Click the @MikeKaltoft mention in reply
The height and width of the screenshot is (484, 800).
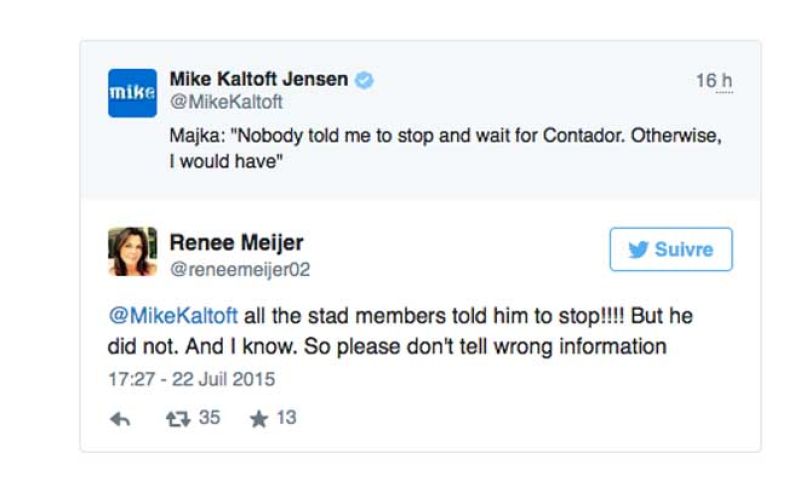point(173,316)
